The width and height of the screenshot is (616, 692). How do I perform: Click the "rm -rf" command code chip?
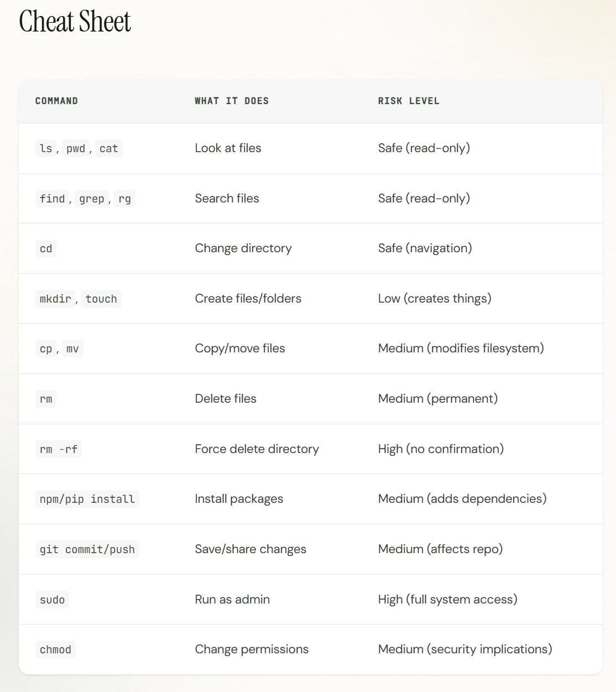(x=58, y=449)
